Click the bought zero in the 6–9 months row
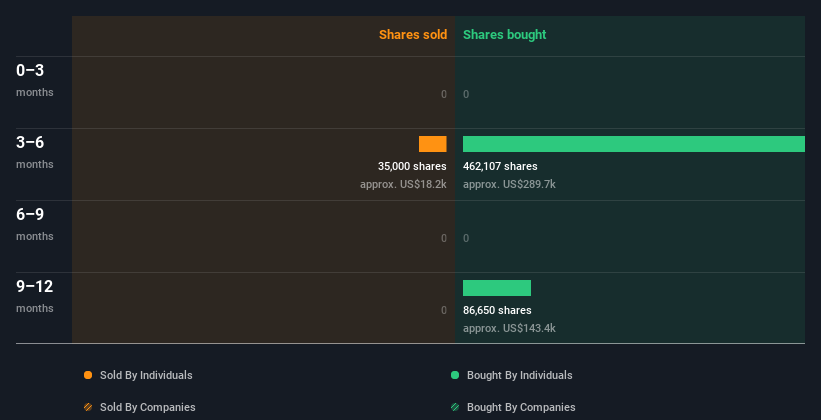This screenshot has height=420, width=821. tap(466, 238)
